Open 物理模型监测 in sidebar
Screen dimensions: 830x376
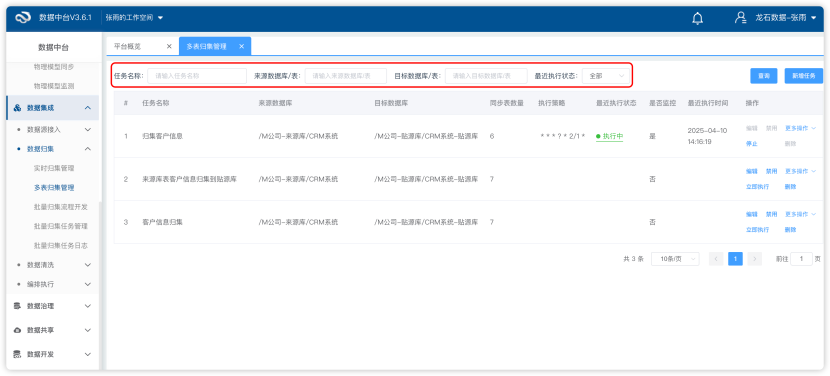coord(54,86)
